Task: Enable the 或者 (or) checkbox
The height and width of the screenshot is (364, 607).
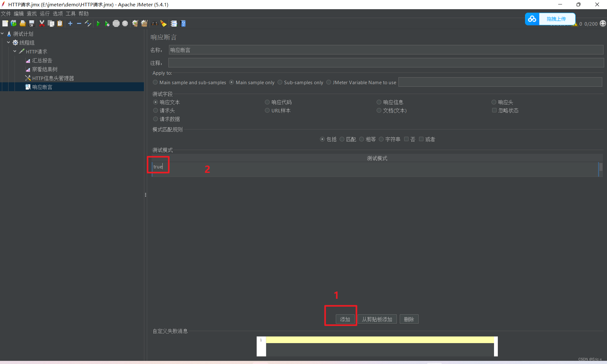Action: click(x=421, y=139)
